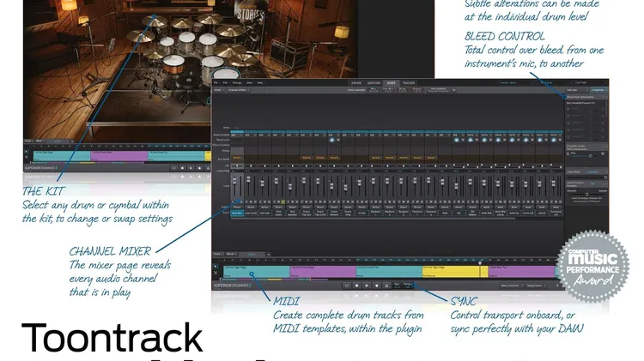The height and width of the screenshot is (361, 644).
Task: Select the yellow MIDI block in the mixer timeline
Action: (x=455, y=272)
